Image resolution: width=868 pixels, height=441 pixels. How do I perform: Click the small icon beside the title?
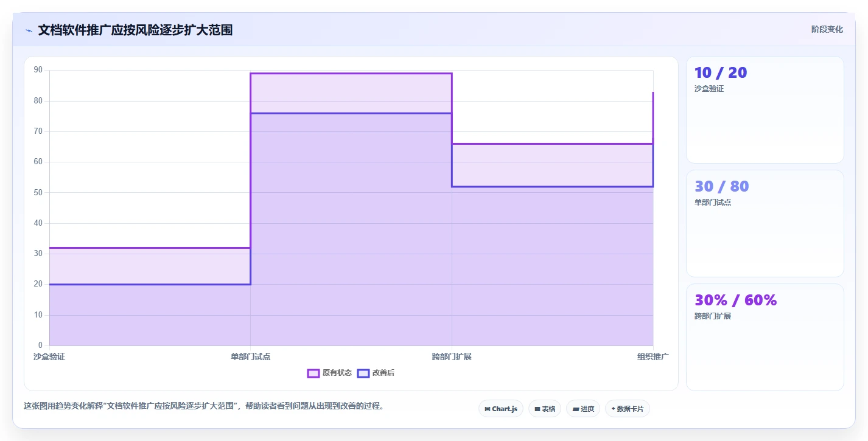(x=29, y=30)
